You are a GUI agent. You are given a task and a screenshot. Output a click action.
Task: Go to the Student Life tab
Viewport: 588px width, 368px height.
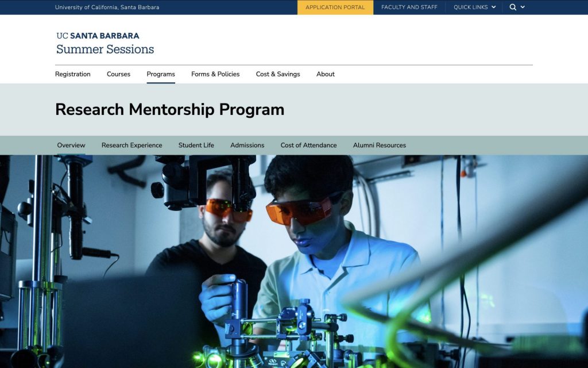coord(196,145)
